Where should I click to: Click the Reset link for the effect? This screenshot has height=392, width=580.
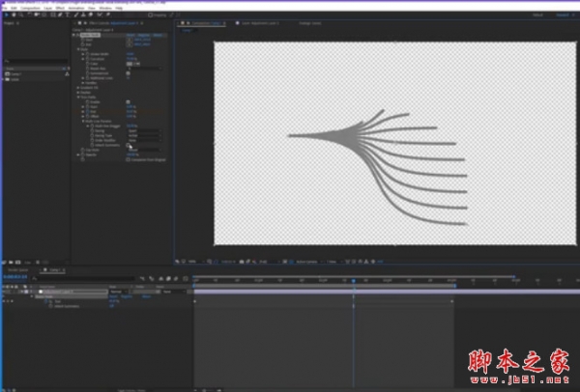tap(130, 36)
